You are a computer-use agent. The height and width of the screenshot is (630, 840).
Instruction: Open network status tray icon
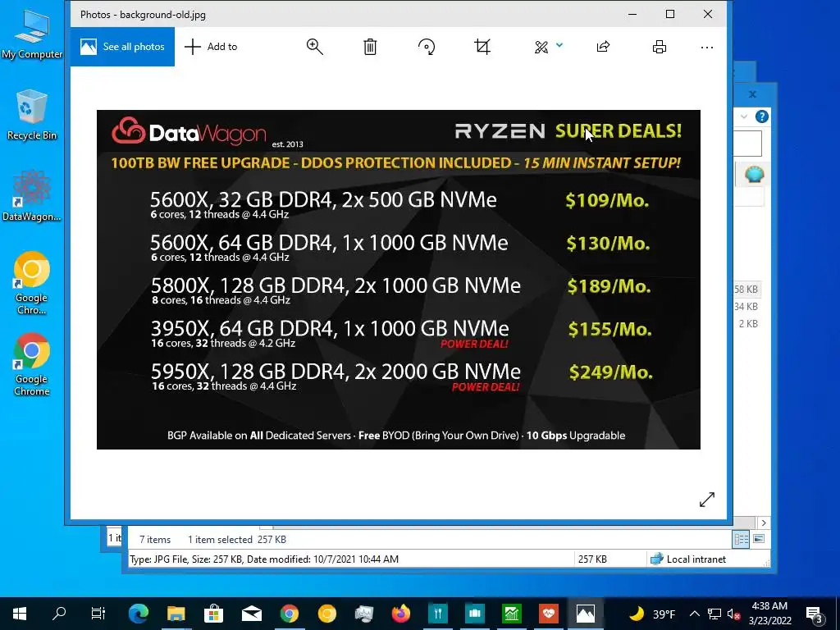(x=714, y=614)
